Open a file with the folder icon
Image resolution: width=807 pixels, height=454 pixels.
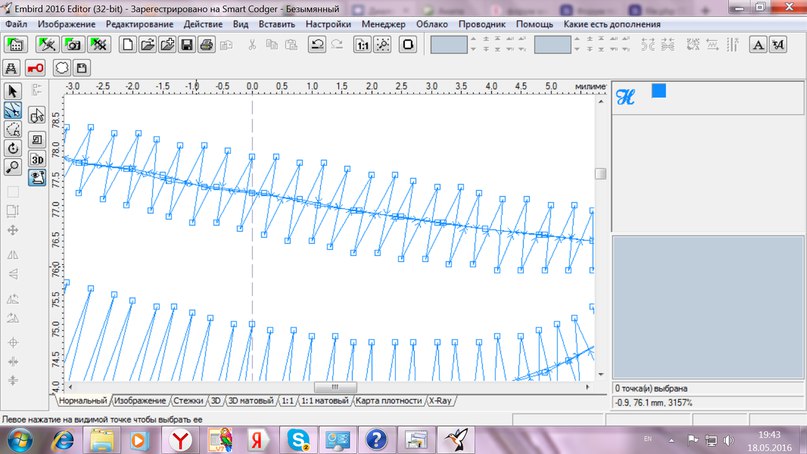pos(147,45)
